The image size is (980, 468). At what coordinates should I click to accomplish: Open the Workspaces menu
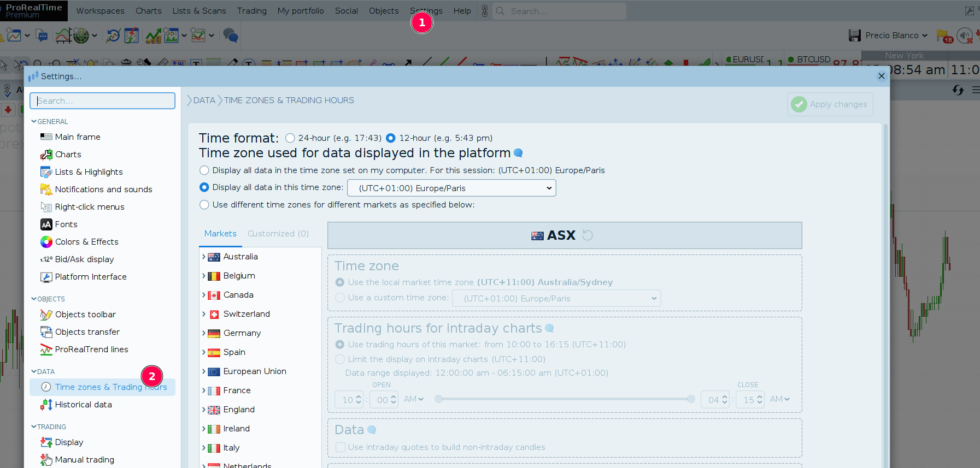click(x=100, y=11)
